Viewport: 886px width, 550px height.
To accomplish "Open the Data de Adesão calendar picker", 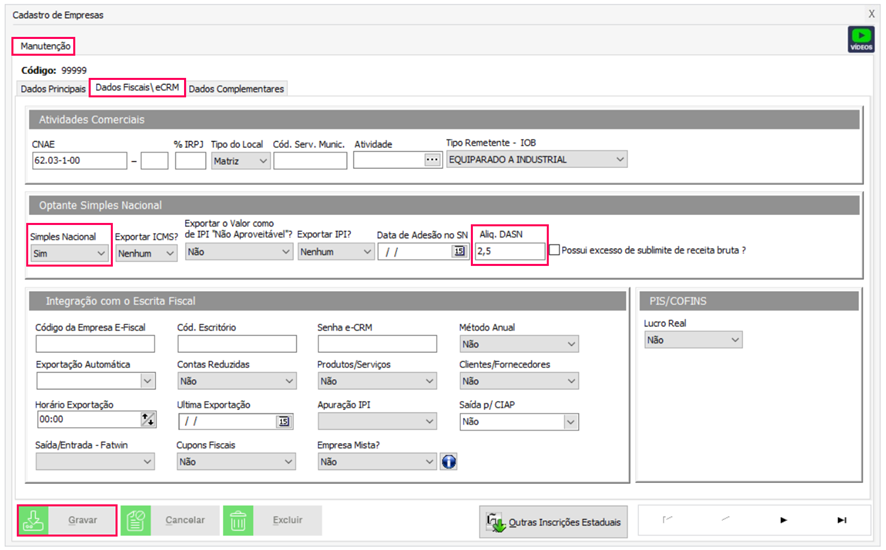I will pyautogui.click(x=459, y=252).
